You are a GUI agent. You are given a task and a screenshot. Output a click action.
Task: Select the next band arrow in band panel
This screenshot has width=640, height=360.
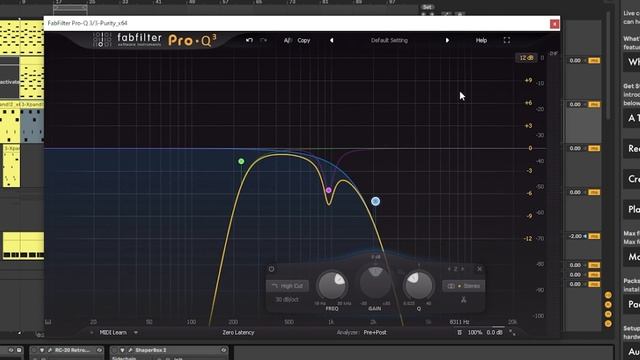point(462,269)
